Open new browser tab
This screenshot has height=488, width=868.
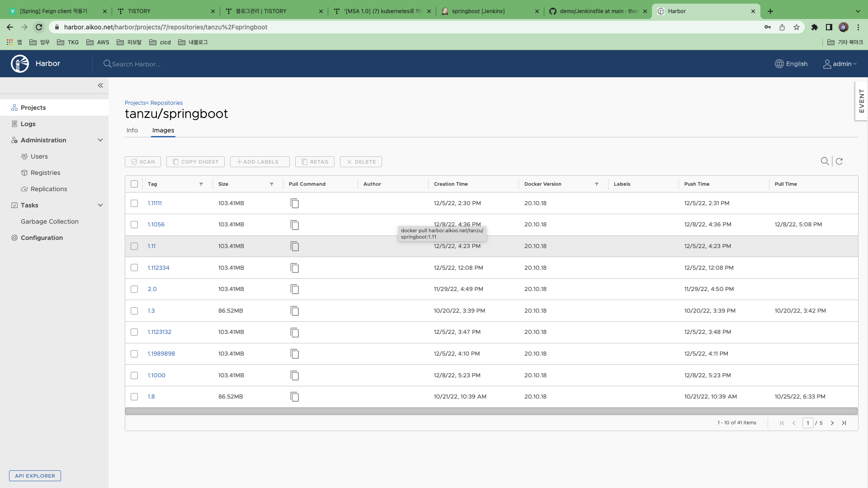pyautogui.click(x=770, y=11)
